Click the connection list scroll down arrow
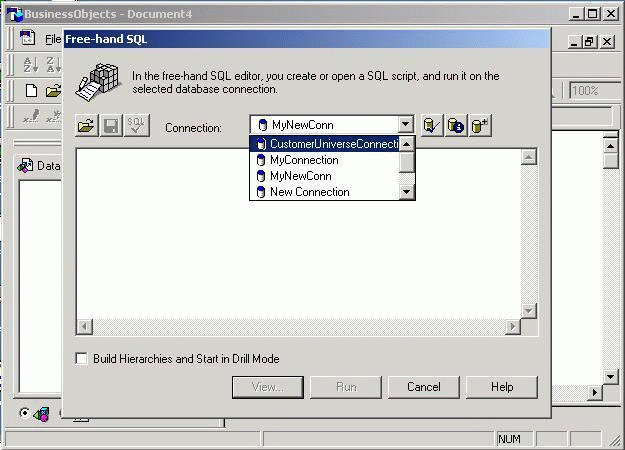This screenshot has height=450, width=625. pyautogui.click(x=407, y=192)
